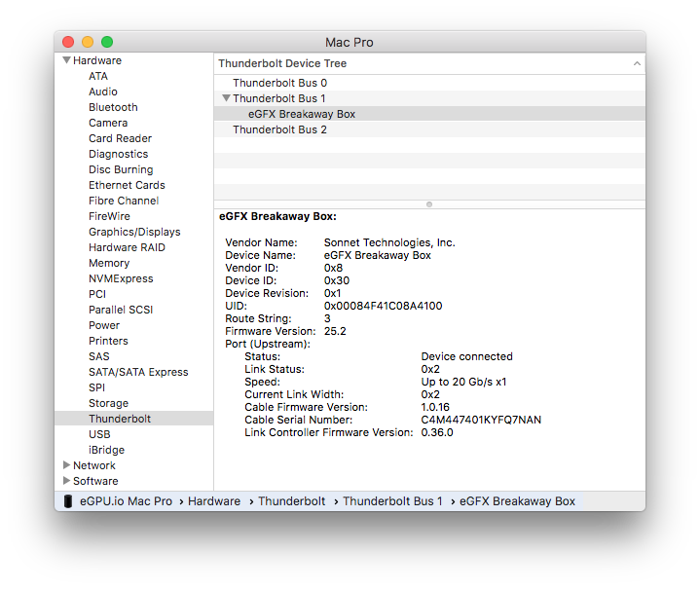Screen dimensions: 700x589
Task: Expand the Software section triangle
Action: tap(66, 481)
